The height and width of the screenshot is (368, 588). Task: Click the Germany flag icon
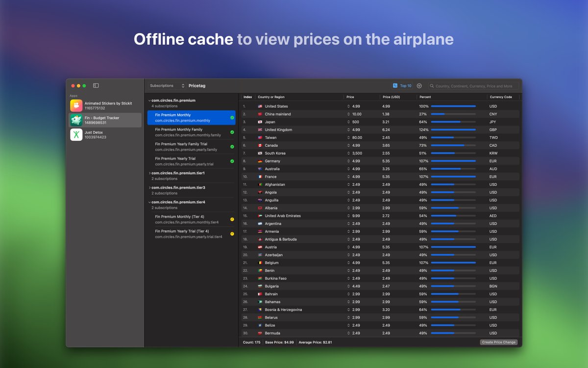coord(260,161)
